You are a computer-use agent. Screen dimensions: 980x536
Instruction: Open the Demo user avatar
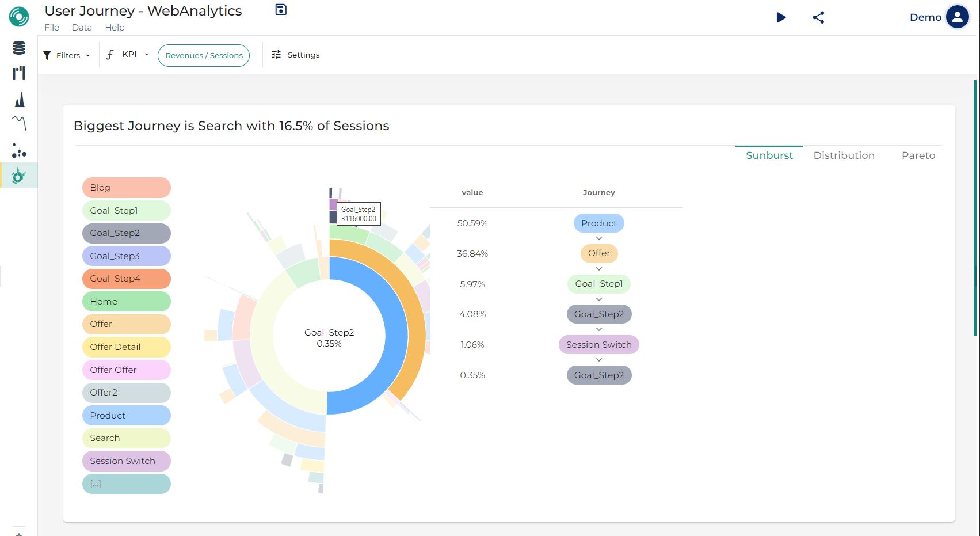(958, 17)
